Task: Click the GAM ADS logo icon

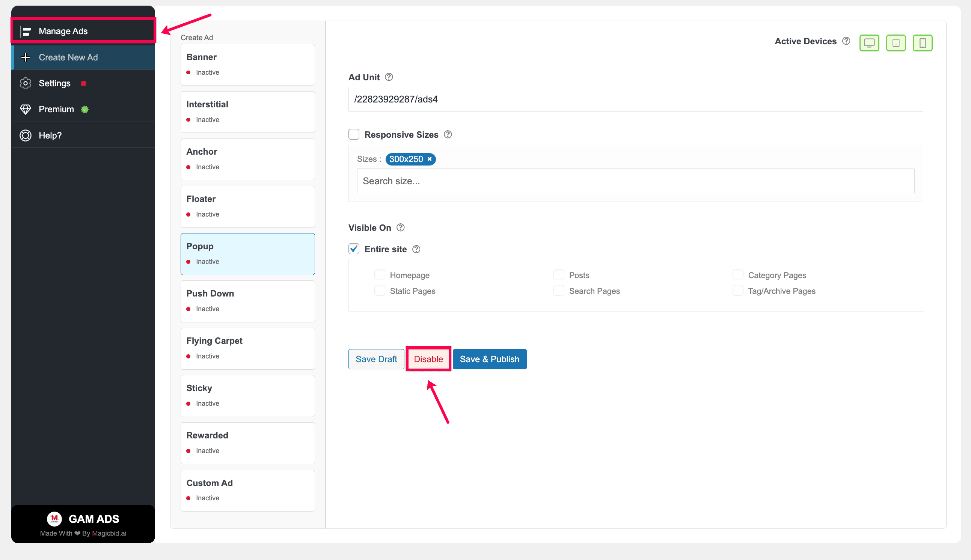Action: tap(54, 519)
